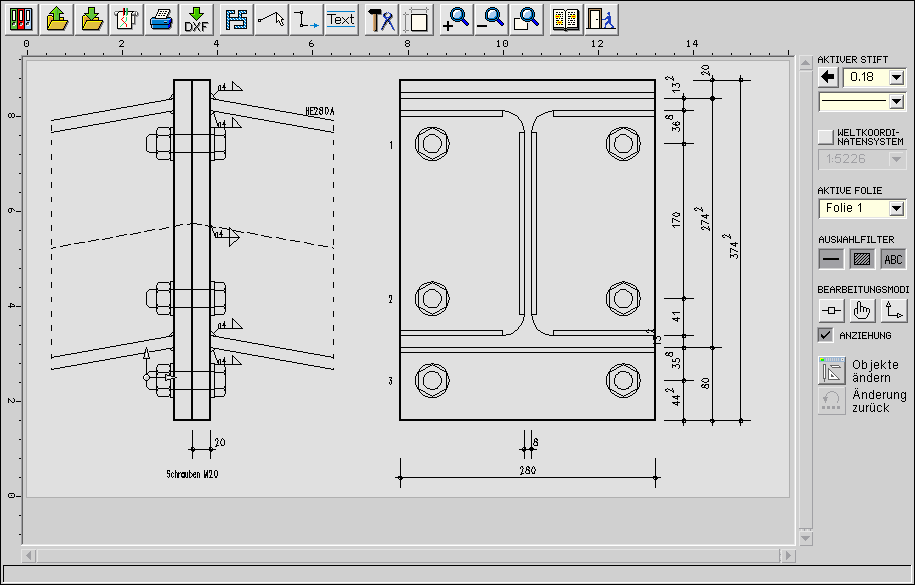Open the hammer and compass tools icon
The height and width of the screenshot is (585, 915).
[x=382, y=19]
